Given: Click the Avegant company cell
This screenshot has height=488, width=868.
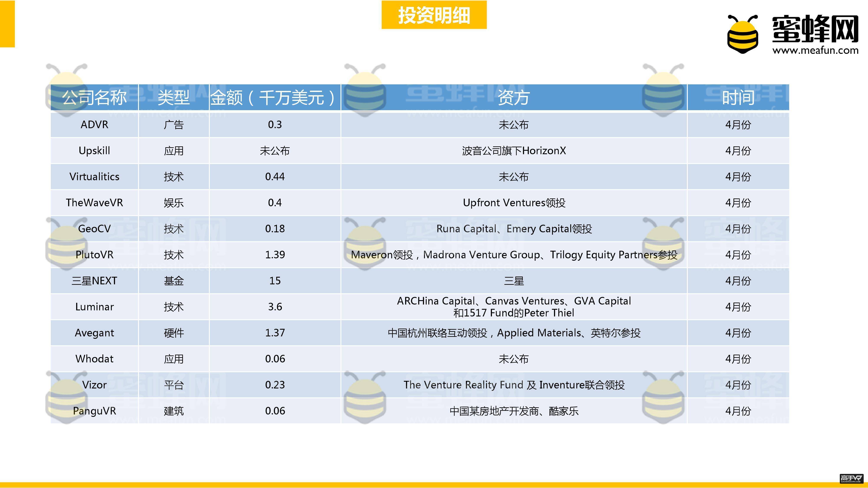Looking at the screenshot, I should [94, 333].
